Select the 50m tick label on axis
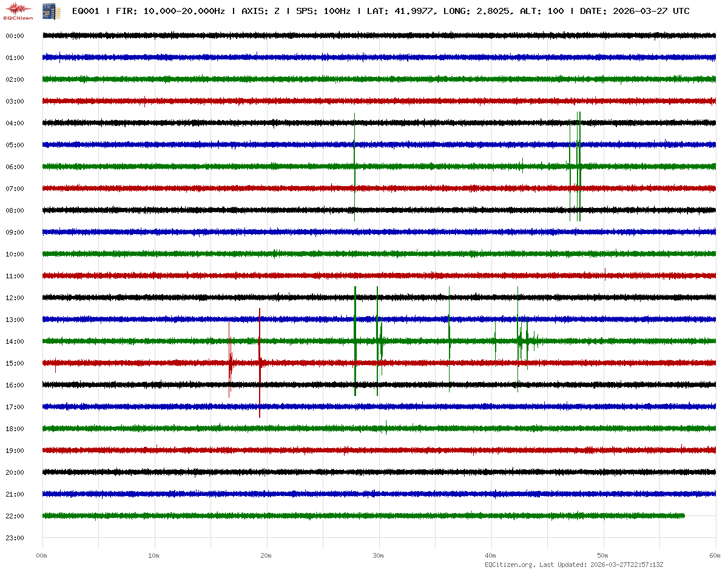728x570 pixels. tap(602, 555)
